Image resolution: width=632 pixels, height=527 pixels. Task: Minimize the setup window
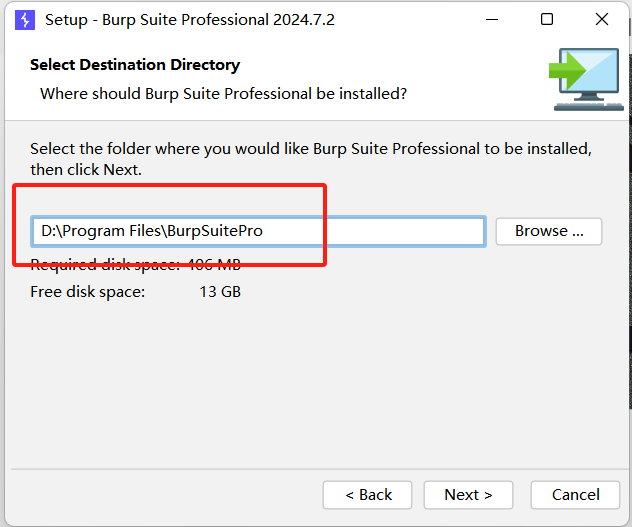click(492, 19)
